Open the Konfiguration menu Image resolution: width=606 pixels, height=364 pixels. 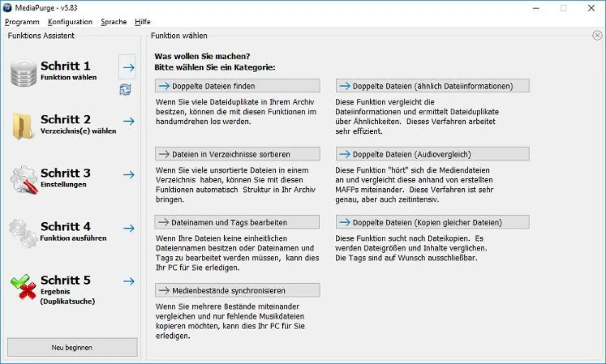pyautogui.click(x=70, y=22)
